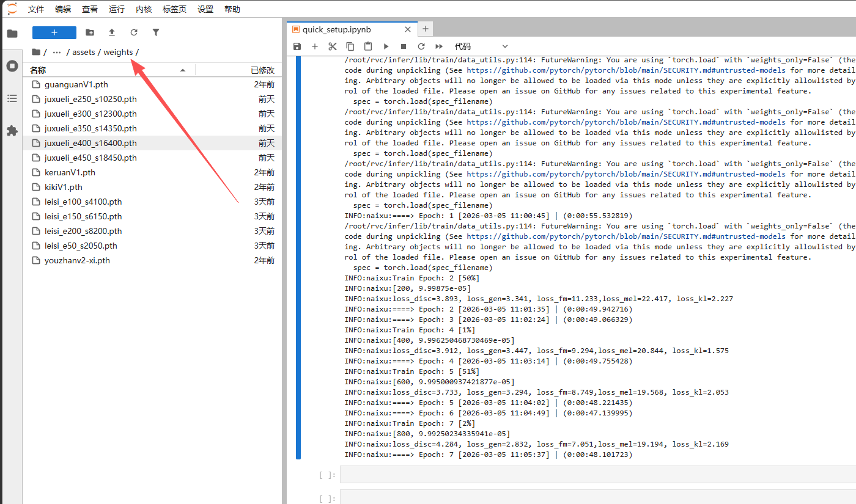The width and height of the screenshot is (856, 504).
Task: Click weights in the breadcrumb path
Action: pos(118,52)
